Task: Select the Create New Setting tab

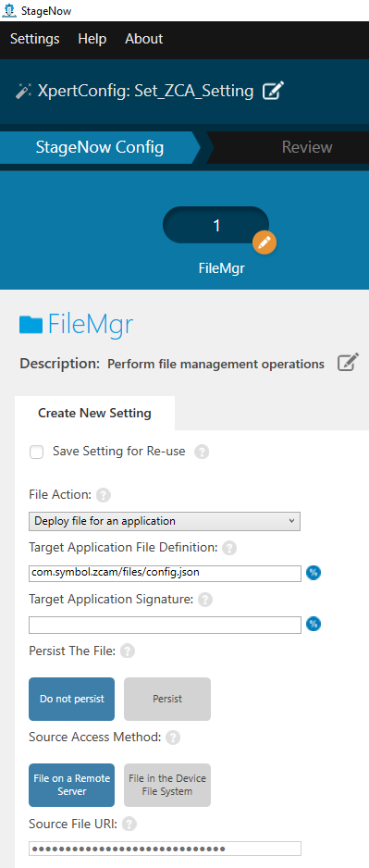Action: (94, 413)
